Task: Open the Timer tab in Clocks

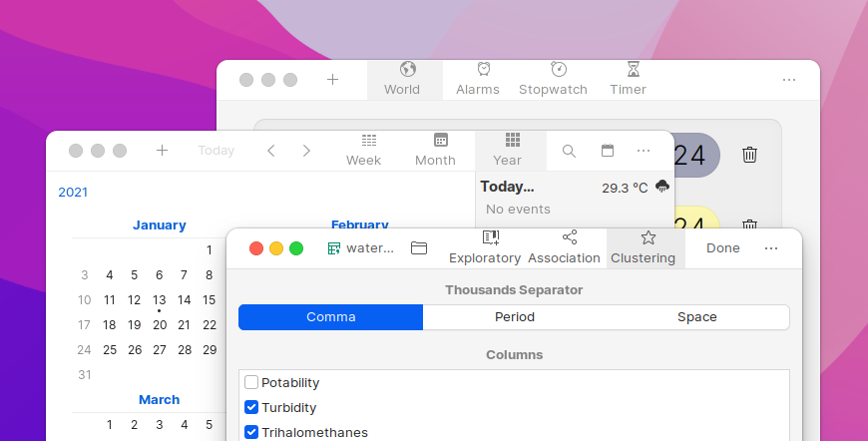Action: coord(628,80)
